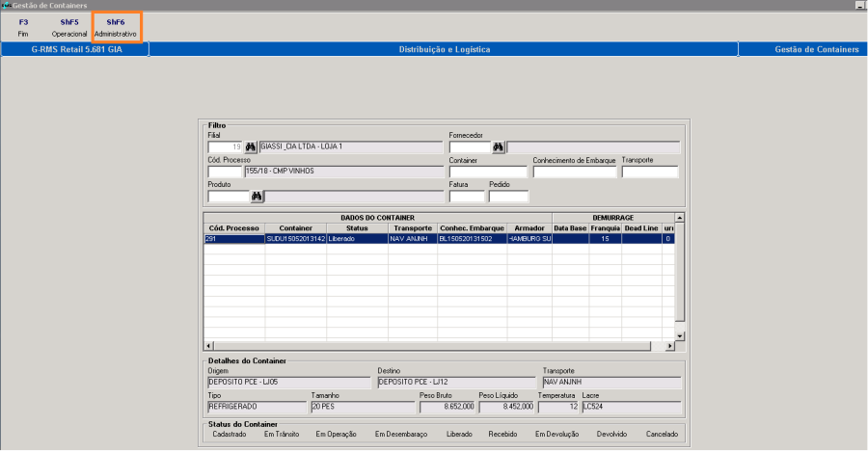Viewport: 868px width, 452px height.
Task: Click the Armador column header
Action: [x=529, y=227]
